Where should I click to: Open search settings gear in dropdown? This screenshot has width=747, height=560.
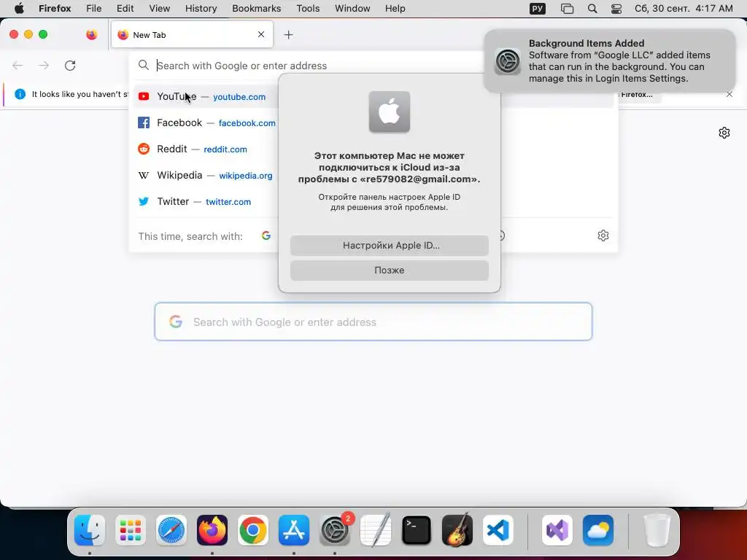tap(603, 236)
